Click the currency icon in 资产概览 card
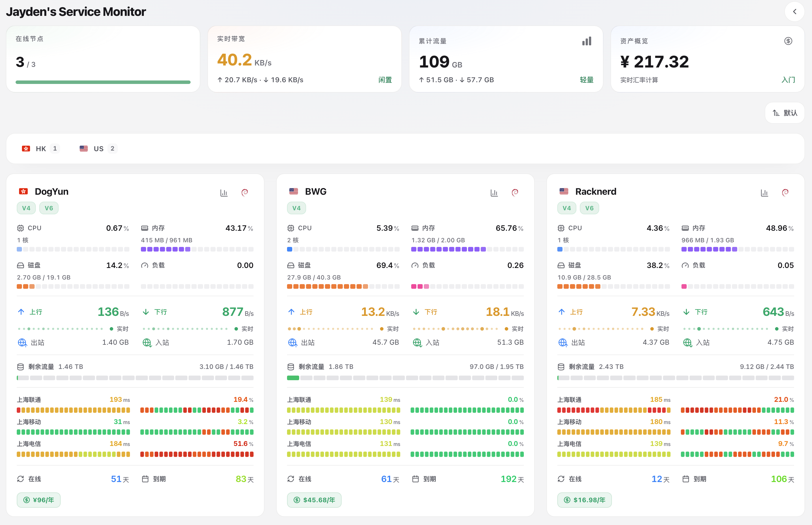Viewport: 812px width, 525px height. pyautogui.click(x=788, y=41)
